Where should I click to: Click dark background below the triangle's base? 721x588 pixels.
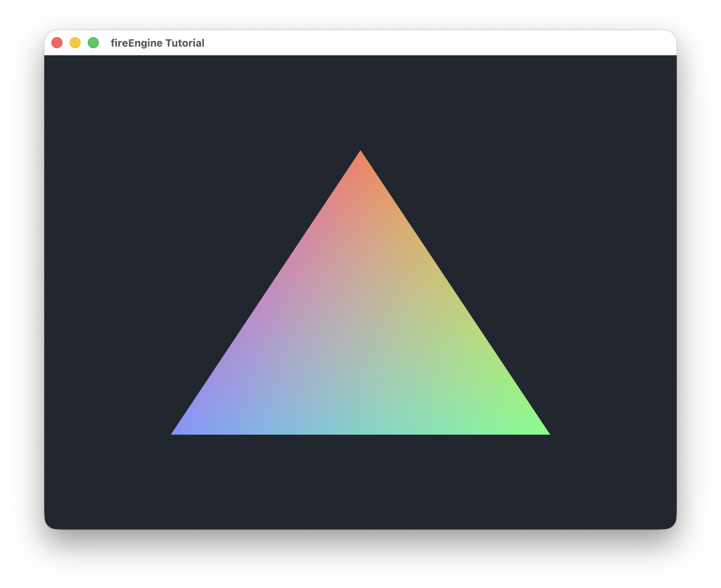(x=360, y=482)
